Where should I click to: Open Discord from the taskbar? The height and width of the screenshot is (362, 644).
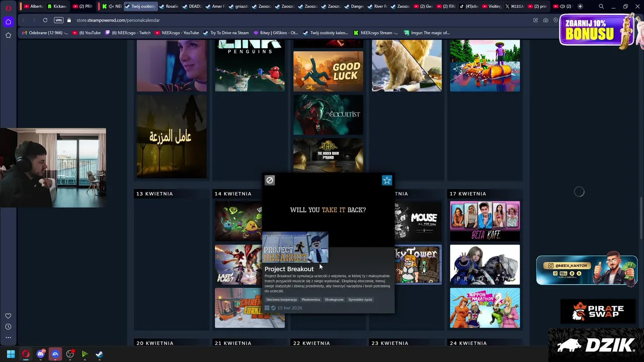coord(41,354)
